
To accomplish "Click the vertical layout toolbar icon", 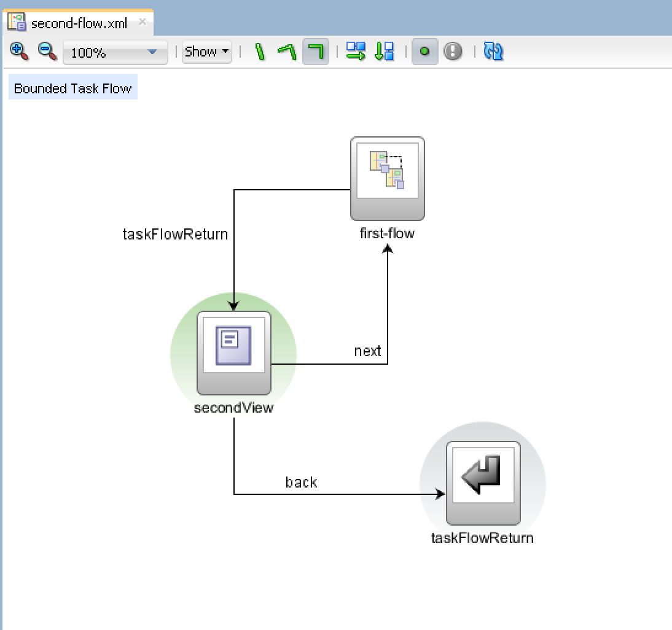I will coord(385,52).
